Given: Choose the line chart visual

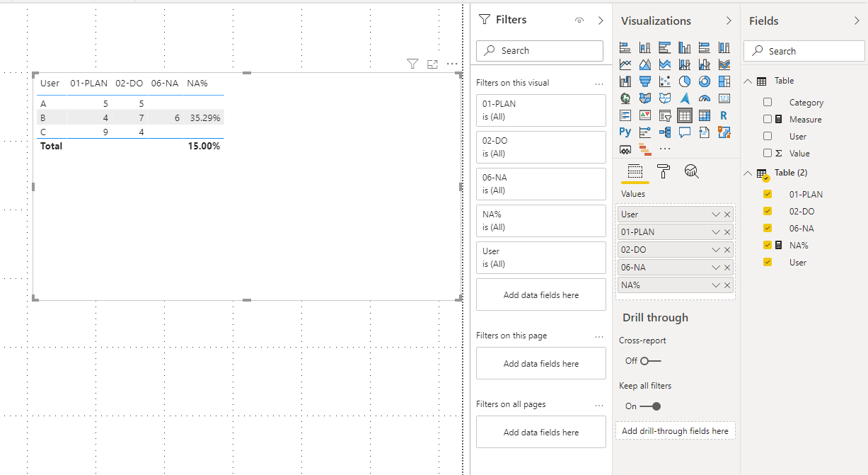Looking at the screenshot, I should tap(625, 64).
